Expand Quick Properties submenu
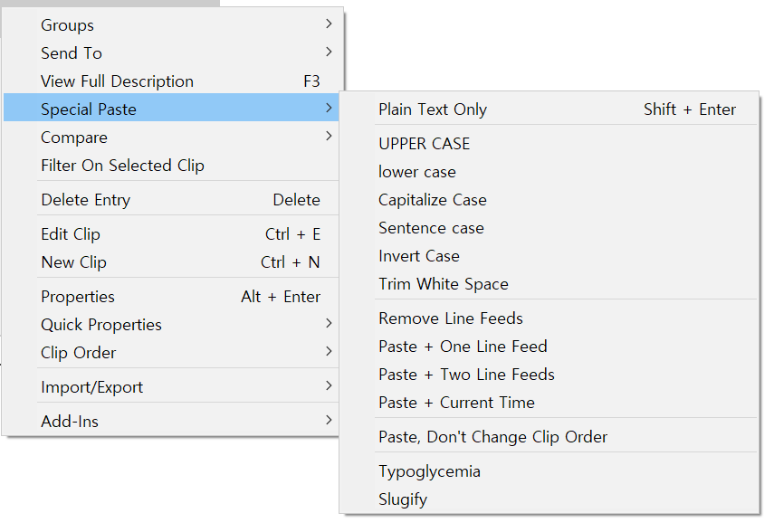The width and height of the screenshot is (774, 532). click(101, 325)
